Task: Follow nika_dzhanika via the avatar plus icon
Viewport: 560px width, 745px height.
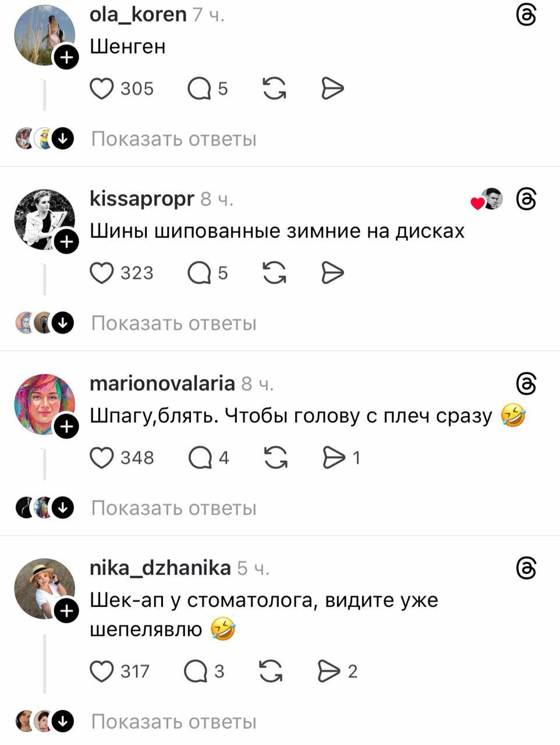Action: 67,611
